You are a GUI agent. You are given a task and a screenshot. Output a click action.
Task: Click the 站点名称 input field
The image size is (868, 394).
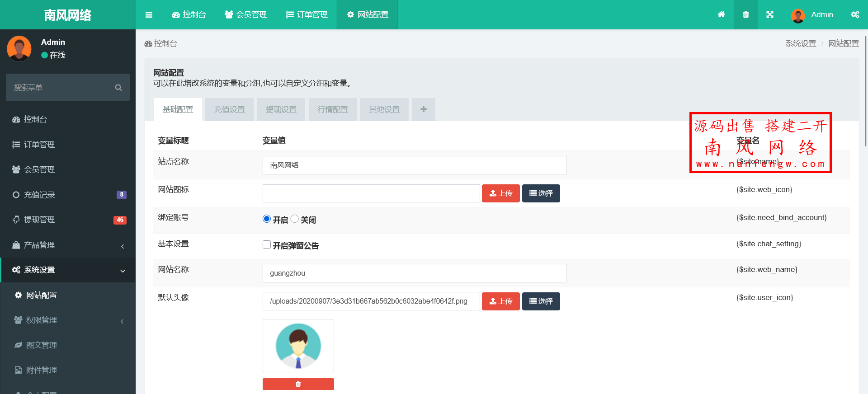click(x=414, y=165)
